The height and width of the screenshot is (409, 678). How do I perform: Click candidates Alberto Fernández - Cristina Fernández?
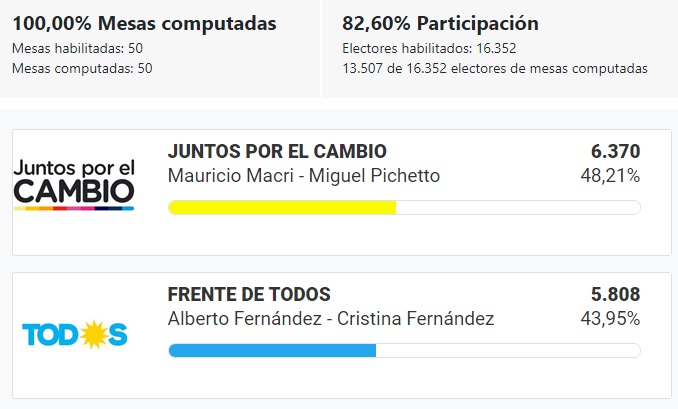[x=331, y=319]
